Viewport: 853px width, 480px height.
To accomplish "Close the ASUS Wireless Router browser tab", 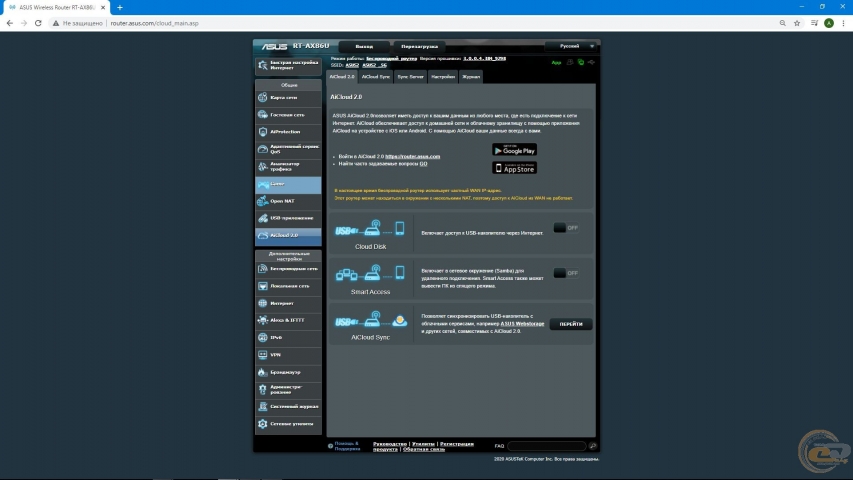I will coord(103,8).
